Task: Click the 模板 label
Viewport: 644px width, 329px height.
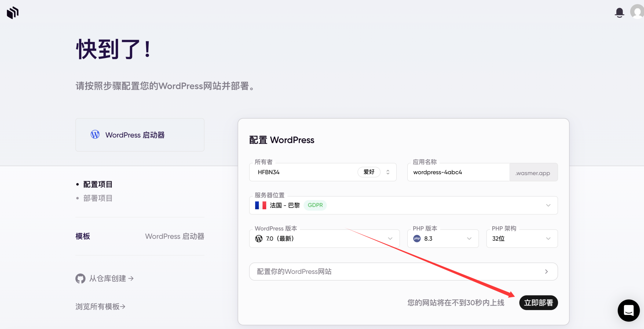Action: coord(83,236)
